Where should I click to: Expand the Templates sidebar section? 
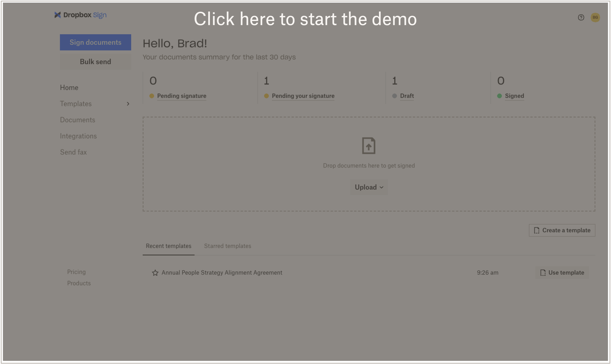(x=128, y=104)
